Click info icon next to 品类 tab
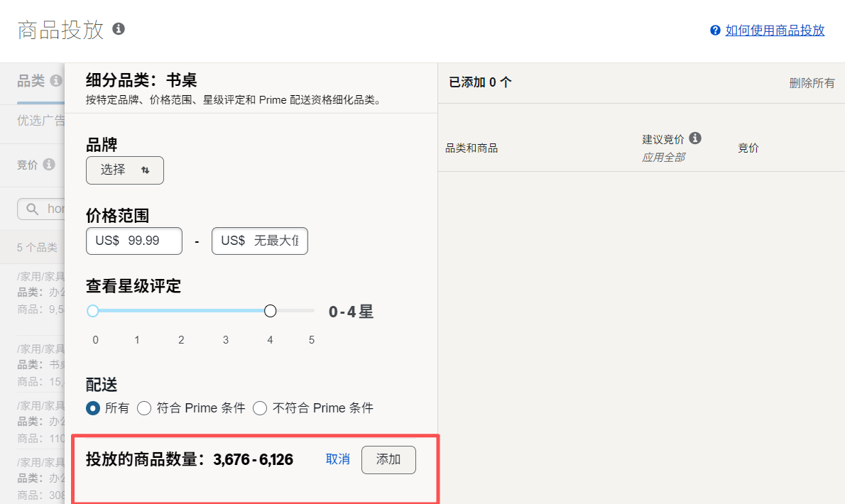 click(56, 81)
